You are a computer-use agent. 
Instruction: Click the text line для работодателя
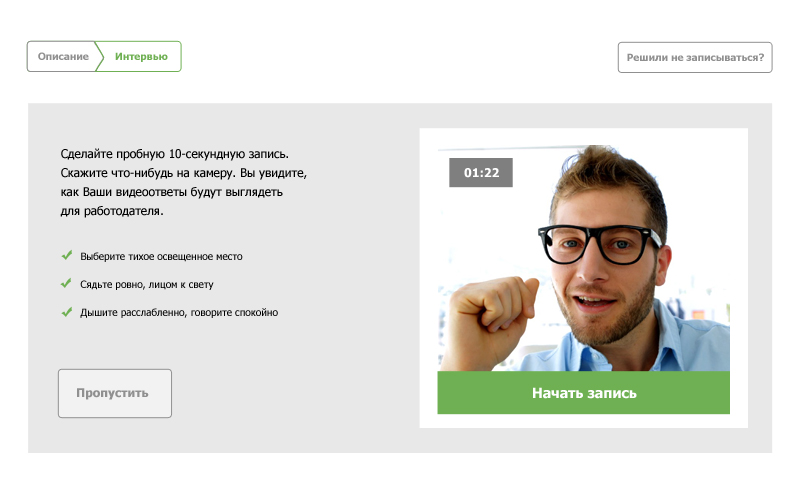(x=112, y=211)
